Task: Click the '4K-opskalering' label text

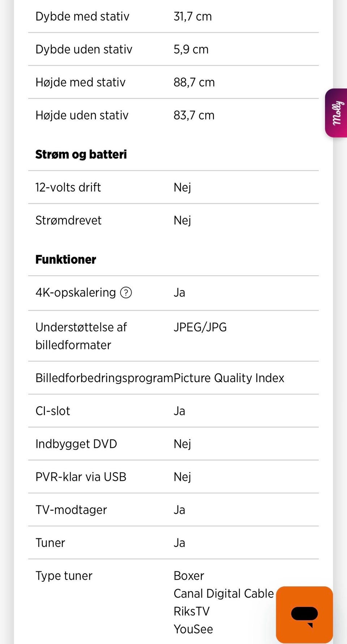Action: coord(76,292)
